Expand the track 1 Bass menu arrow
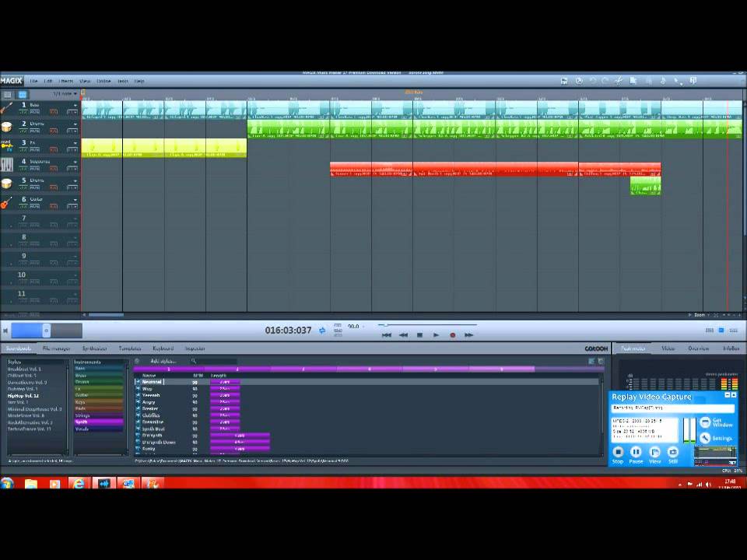The height and width of the screenshot is (560, 747). (x=75, y=105)
